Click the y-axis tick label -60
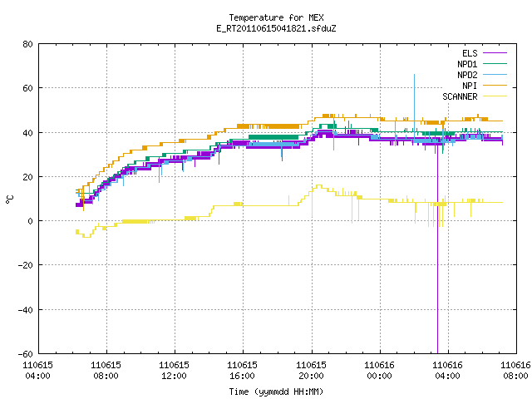This screenshot has height=399, width=532. point(26,354)
